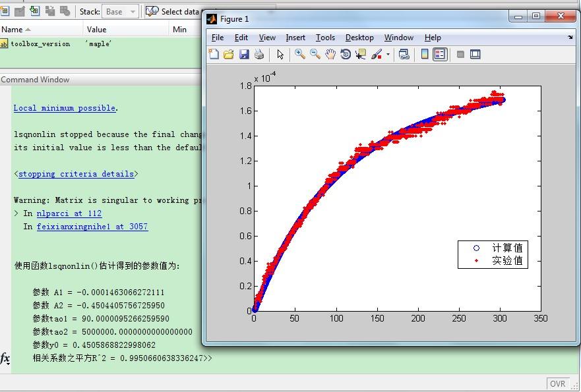Open the stopping criteria details link
The image size is (581, 392).
tap(76, 174)
